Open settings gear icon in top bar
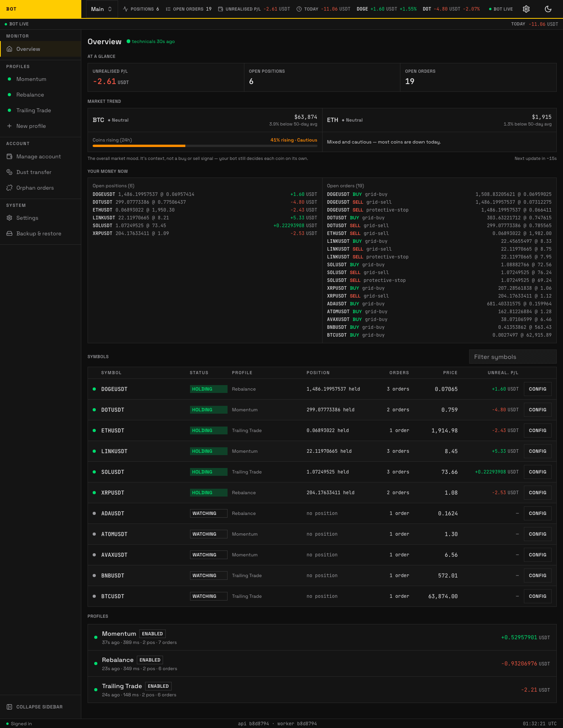 (526, 9)
